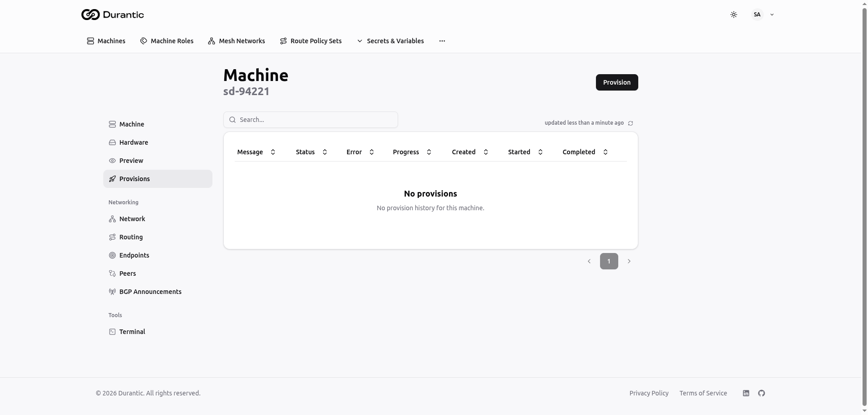Click the Durantic logo icon
This screenshot has width=868, height=415.
coord(91,15)
